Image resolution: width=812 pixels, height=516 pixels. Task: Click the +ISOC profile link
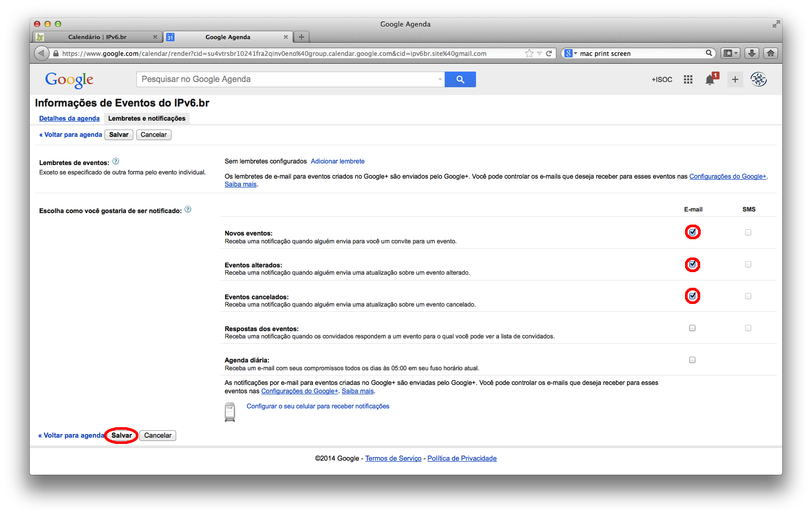[x=662, y=79]
